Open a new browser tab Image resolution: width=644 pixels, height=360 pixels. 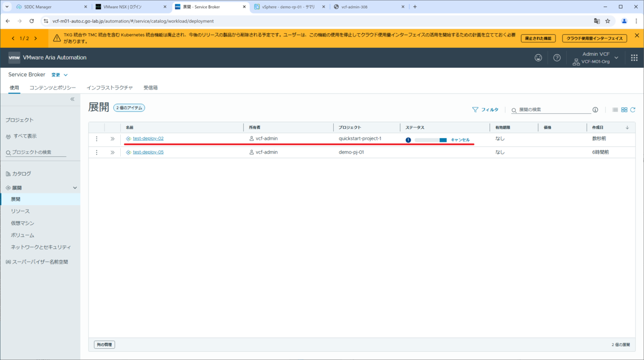pyautogui.click(x=415, y=7)
